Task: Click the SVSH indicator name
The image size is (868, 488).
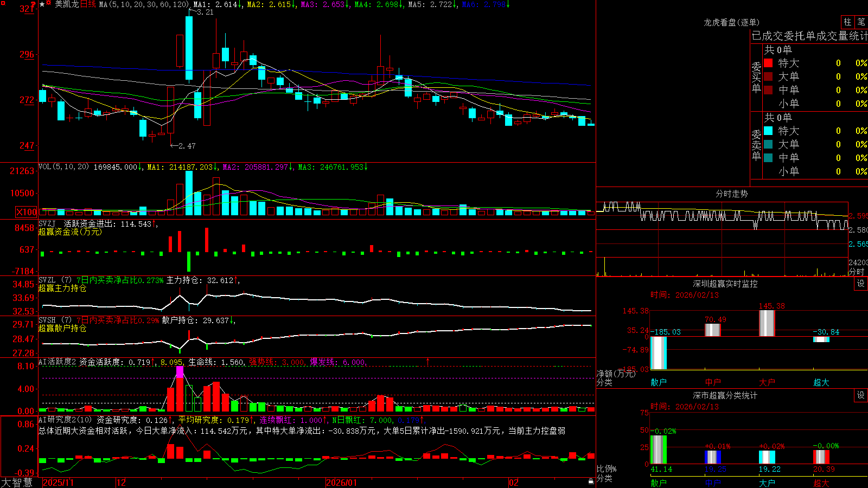Action: point(47,320)
